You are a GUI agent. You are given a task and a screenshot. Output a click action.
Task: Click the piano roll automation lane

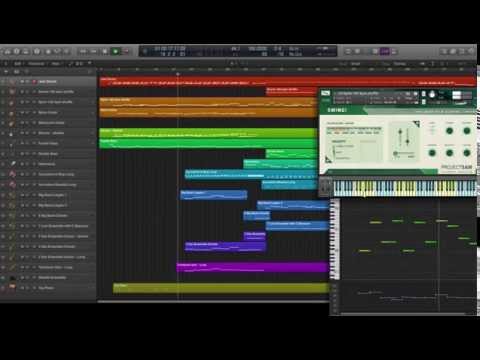pos(408,297)
